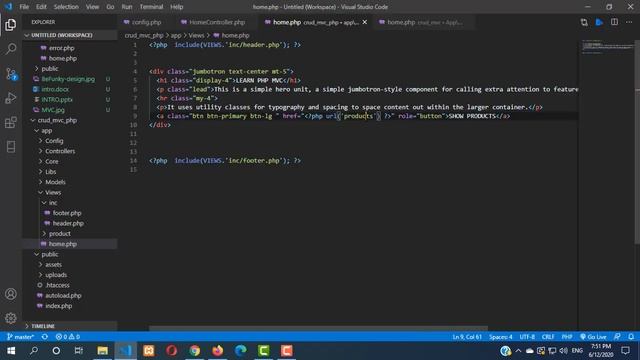Expand the Core folder
640x360 pixels.
point(51,162)
